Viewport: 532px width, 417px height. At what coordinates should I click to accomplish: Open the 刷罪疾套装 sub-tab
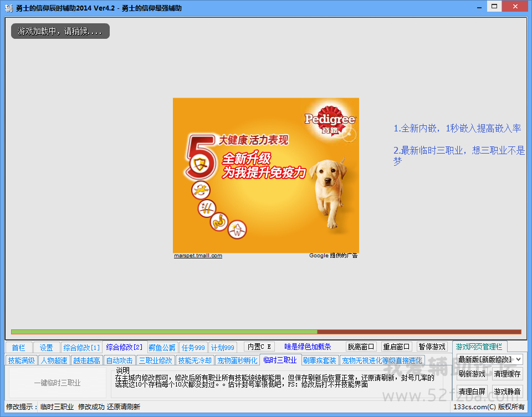tap(320, 360)
